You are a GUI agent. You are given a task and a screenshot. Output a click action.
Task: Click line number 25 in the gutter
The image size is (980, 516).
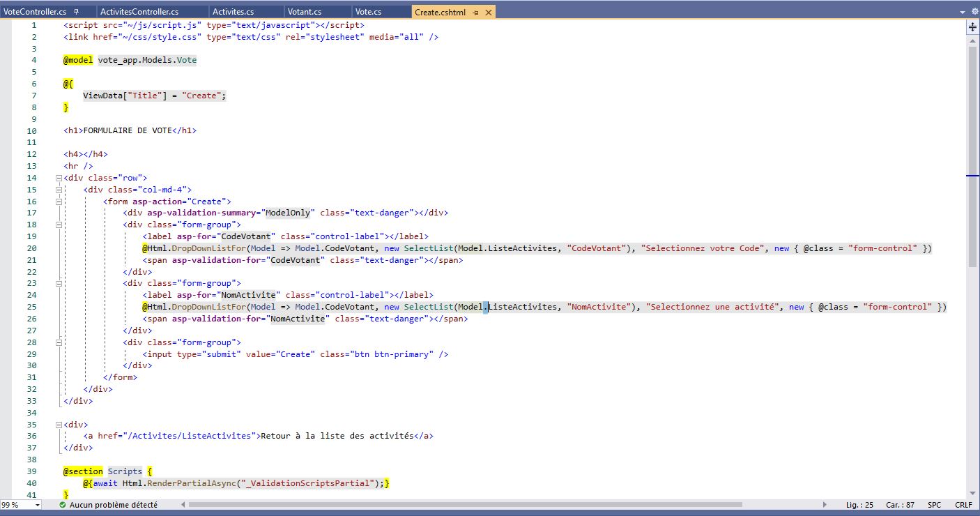[31, 307]
